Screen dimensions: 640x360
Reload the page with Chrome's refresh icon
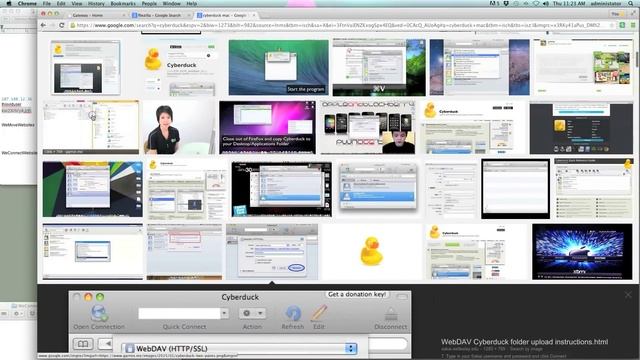tap(62, 25)
